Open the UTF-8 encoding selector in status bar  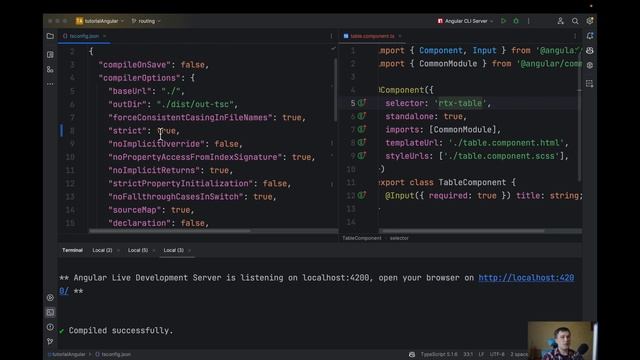(x=497, y=354)
